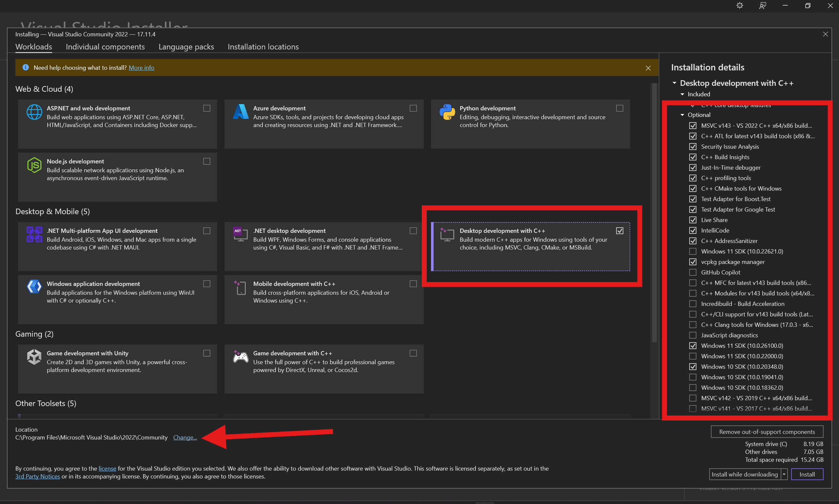This screenshot has height=504, width=839.
Task: Click the .NET desktop development icon
Action: (241, 234)
